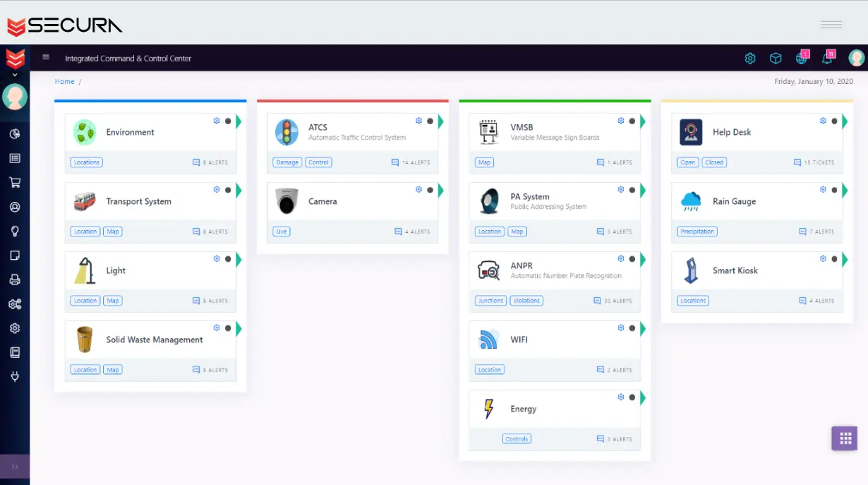
Task: Toggle the status dot on Help Desk card
Action: coord(834,121)
